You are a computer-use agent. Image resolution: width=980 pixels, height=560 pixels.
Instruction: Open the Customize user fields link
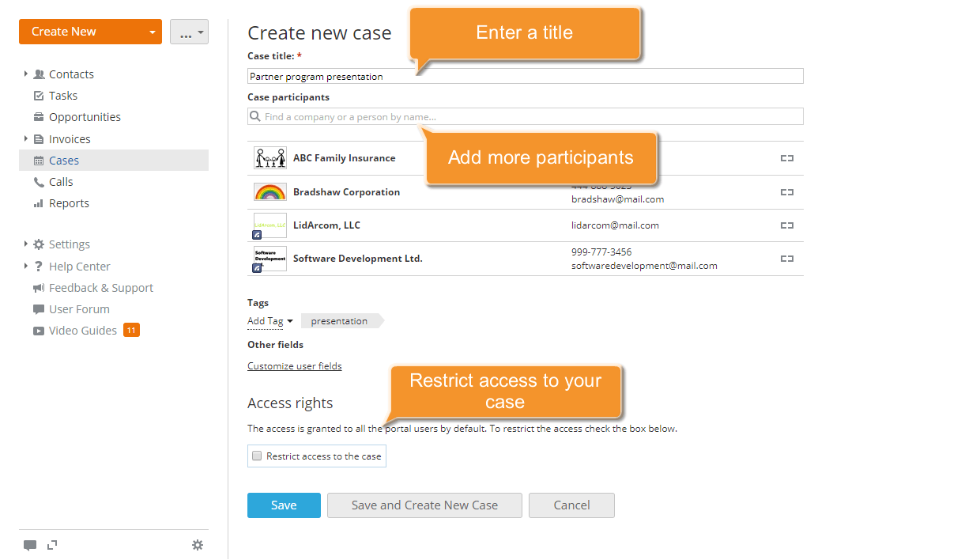coord(294,365)
